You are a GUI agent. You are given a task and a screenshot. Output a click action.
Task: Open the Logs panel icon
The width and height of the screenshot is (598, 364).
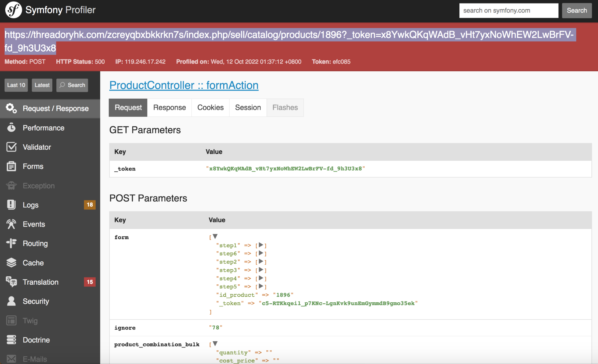(x=12, y=205)
